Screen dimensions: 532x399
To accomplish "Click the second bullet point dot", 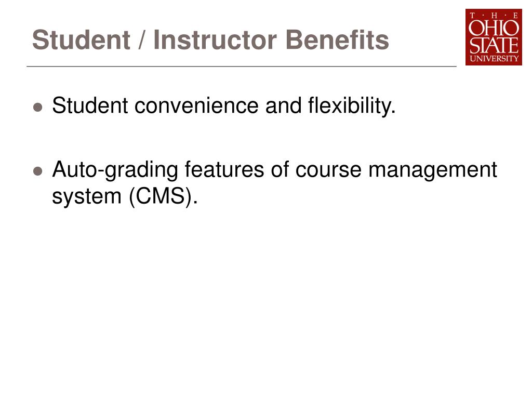I will click(37, 171).
